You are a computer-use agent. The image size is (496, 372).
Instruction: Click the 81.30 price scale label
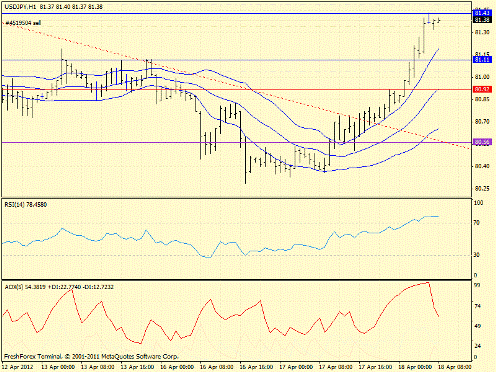coord(482,32)
